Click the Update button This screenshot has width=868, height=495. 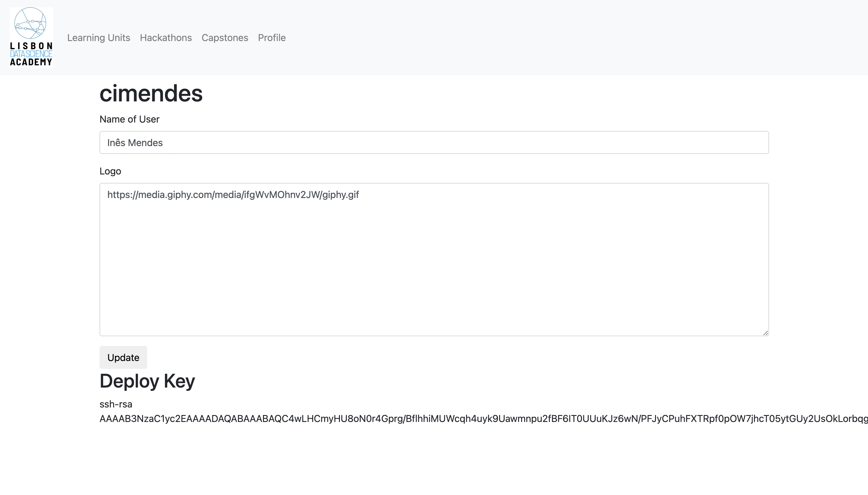tap(123, 357)
